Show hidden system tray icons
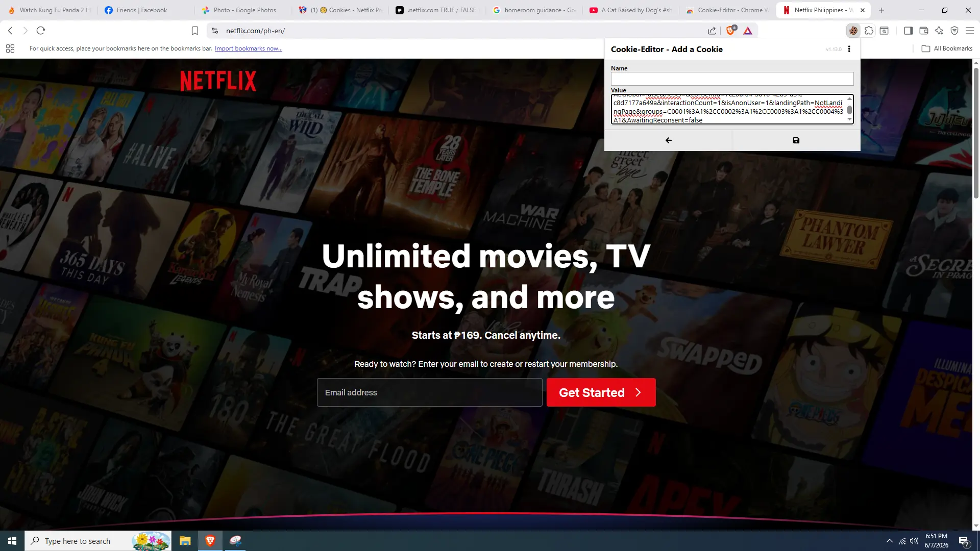The width and height of the screenshot is (980, 551). tap(889, 541)
